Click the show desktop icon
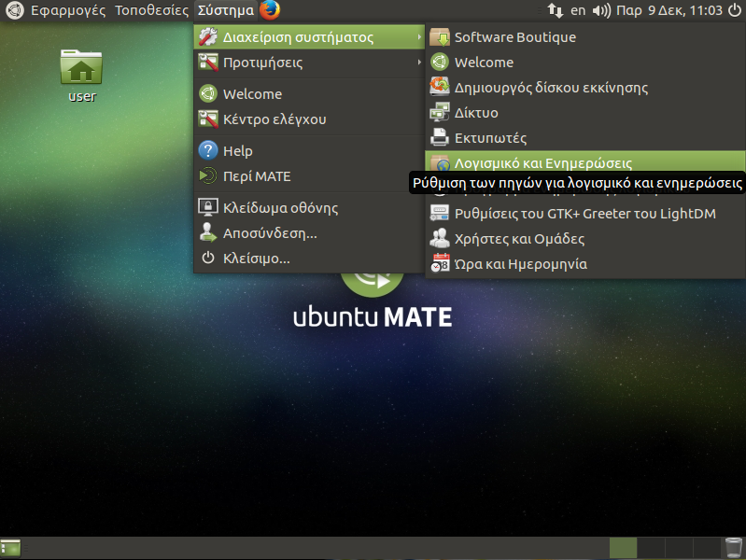This screenshot has width=746, height=560. [x=11, y=548]
